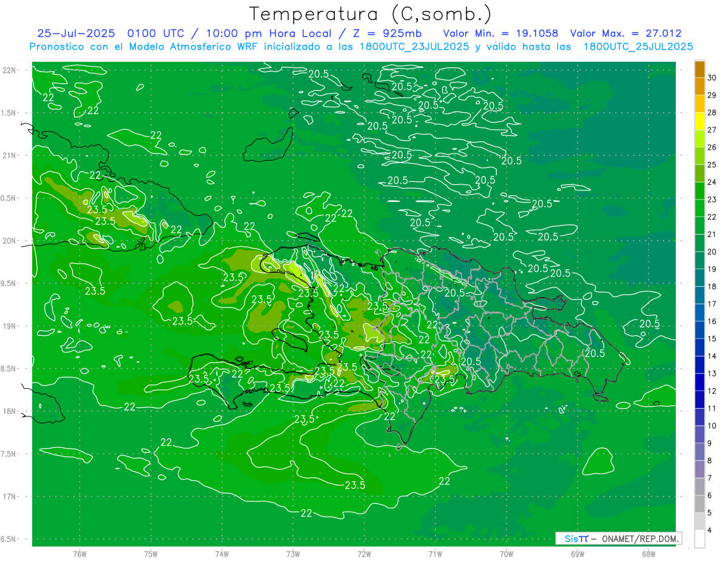The width and height of the screenshot is (728, 562).
Task: Pick the blue swatch between 15 and 16
Action: tap(699, 330)
